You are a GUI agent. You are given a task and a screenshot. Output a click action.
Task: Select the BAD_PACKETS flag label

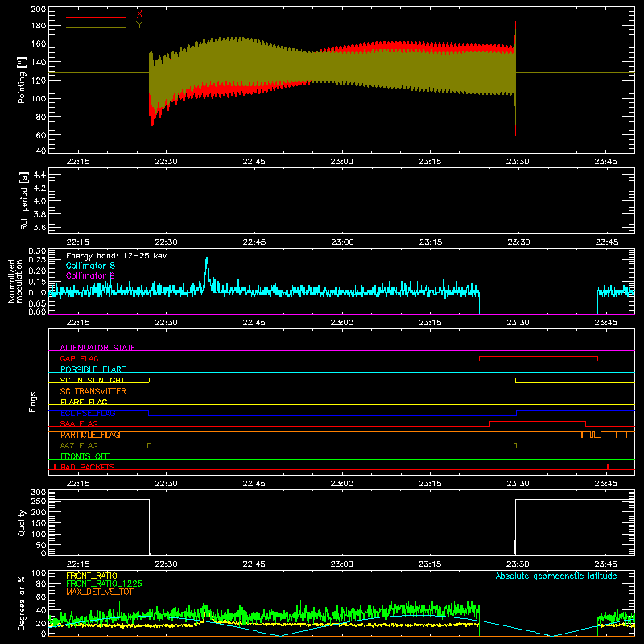tap(88, 467)
